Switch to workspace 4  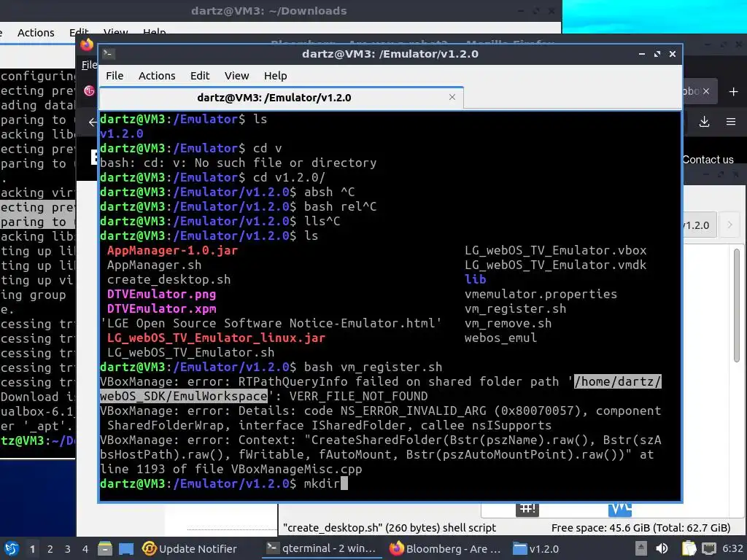[x=85, y=549]
